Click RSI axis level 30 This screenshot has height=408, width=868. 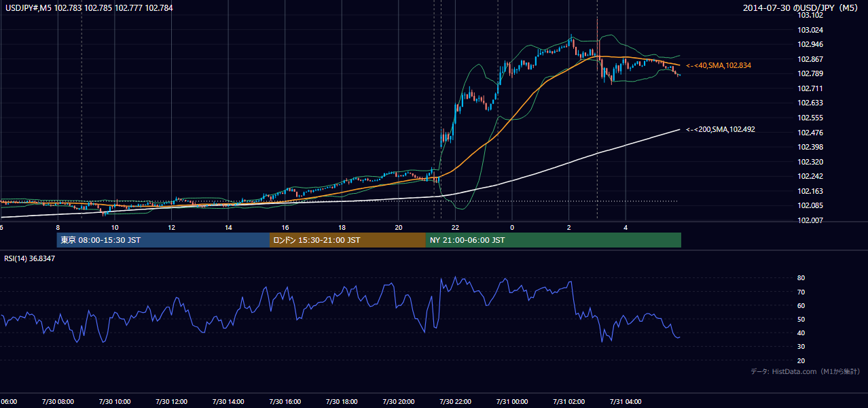tap(801, 347)
